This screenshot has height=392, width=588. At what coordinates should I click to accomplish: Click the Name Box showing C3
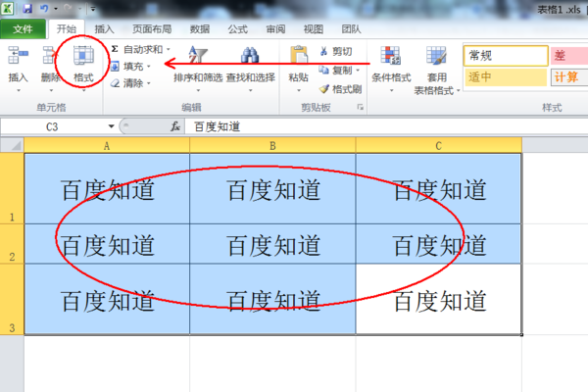[x=54, y=126]
